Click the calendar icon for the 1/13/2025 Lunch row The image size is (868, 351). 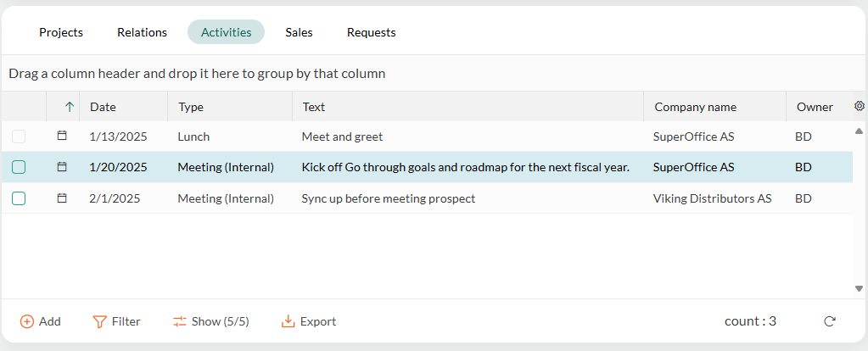[x=62, y=136]
